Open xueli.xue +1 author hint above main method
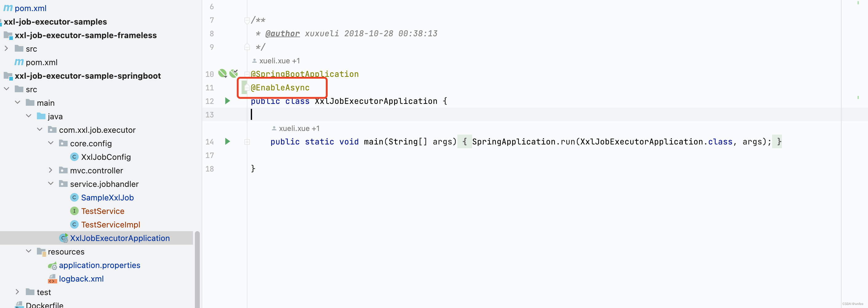This screenshot has width=868, height=308. 295,128
